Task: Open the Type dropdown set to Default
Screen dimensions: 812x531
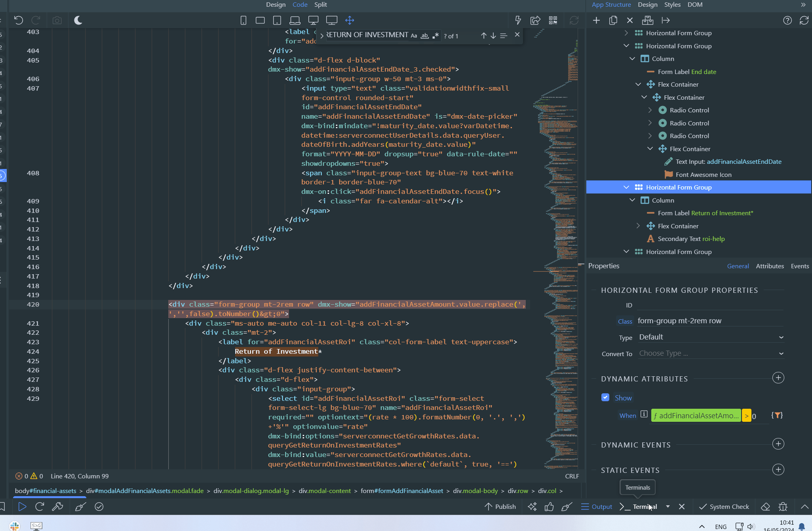Action: (x=711, y=337)
